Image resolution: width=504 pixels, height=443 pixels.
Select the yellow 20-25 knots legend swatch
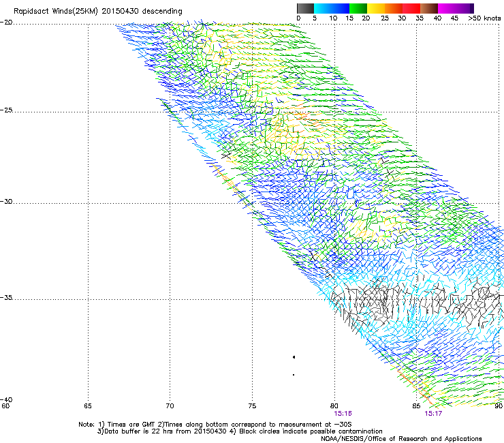(x=376, y=8)
